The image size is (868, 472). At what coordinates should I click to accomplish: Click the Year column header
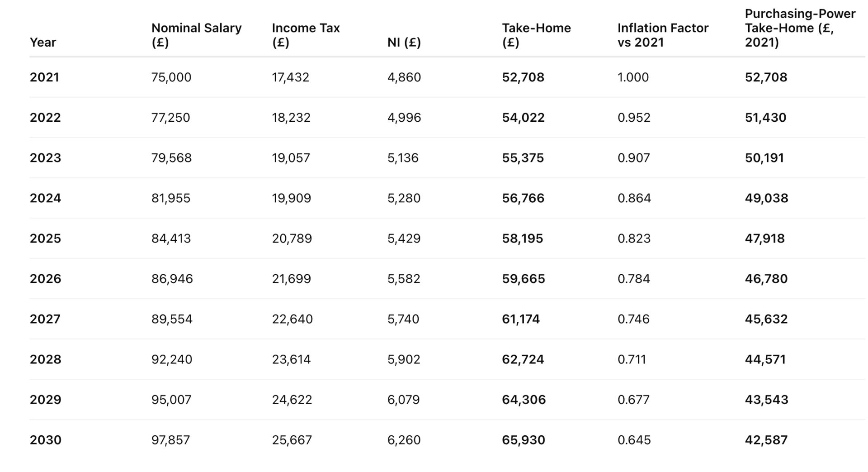43,42
